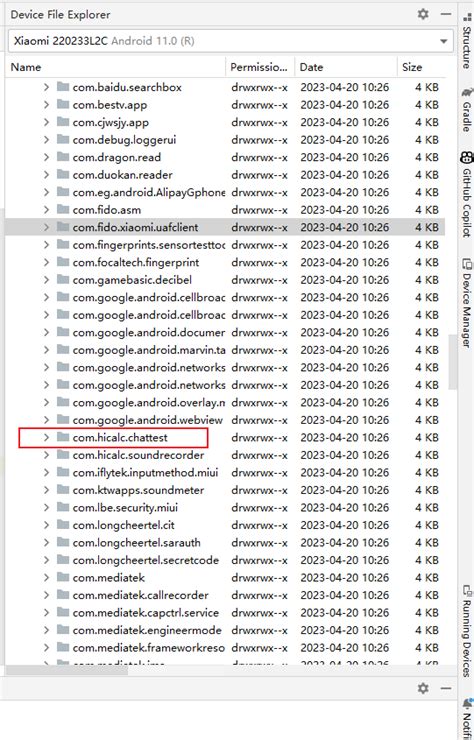Click the com.hicalc.soundrecorder folder icon

pyautogui.click(x=63, y=454)
